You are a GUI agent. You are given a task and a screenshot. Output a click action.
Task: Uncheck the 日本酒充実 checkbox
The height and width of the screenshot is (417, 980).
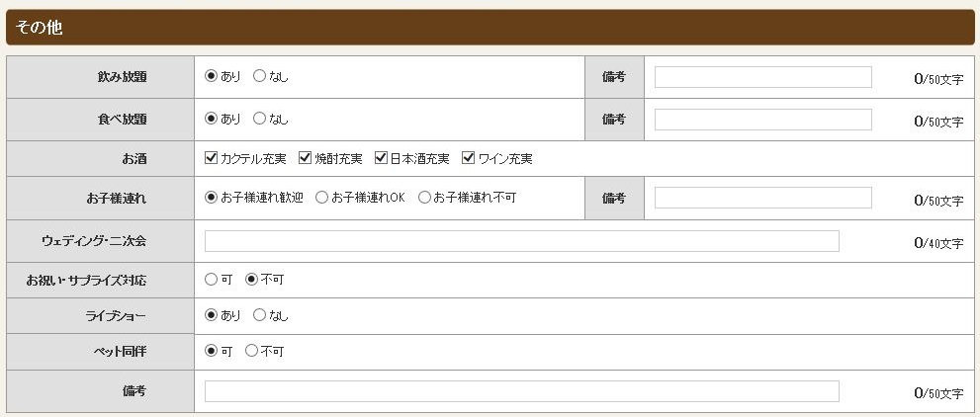(382, 158)
